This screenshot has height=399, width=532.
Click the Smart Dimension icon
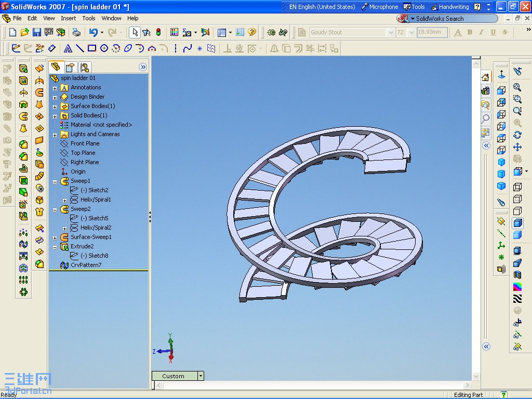(x=51, y=48)
